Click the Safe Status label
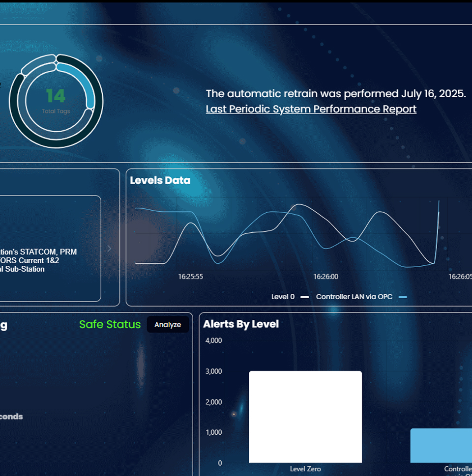472x476 pixels. 110,325
